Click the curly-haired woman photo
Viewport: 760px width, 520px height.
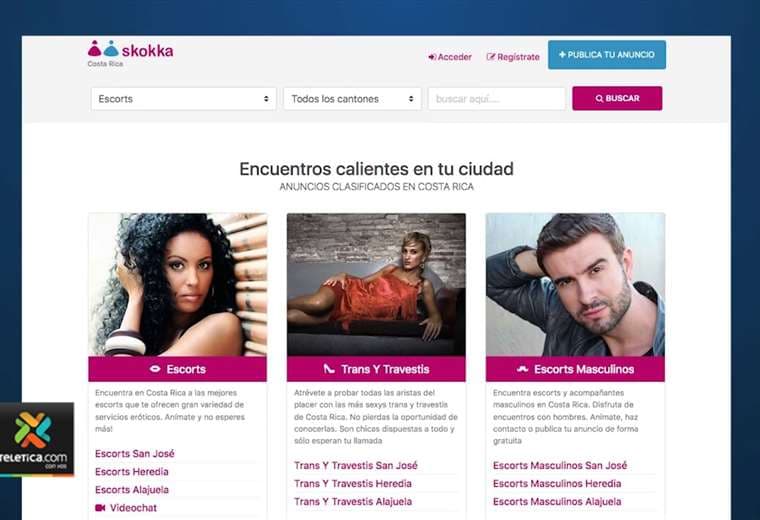tap(177, 285)
